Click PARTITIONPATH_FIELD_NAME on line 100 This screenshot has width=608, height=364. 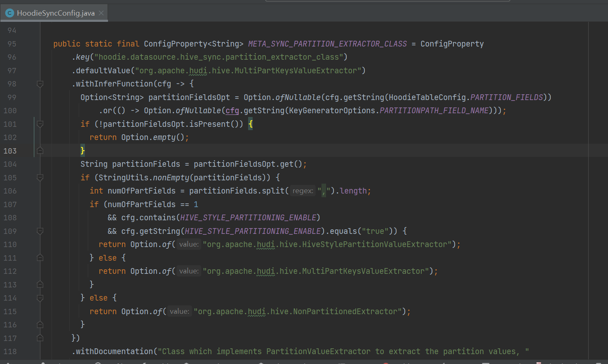point(434,110)
